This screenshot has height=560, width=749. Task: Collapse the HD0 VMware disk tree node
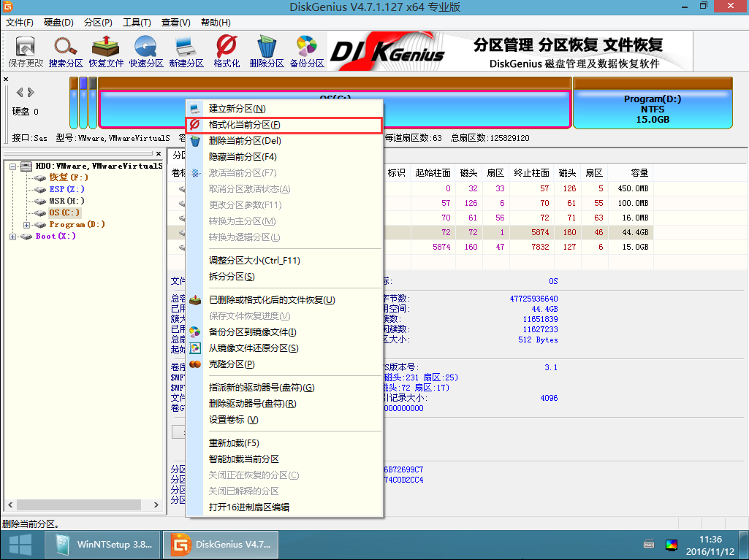coord(13,166)
